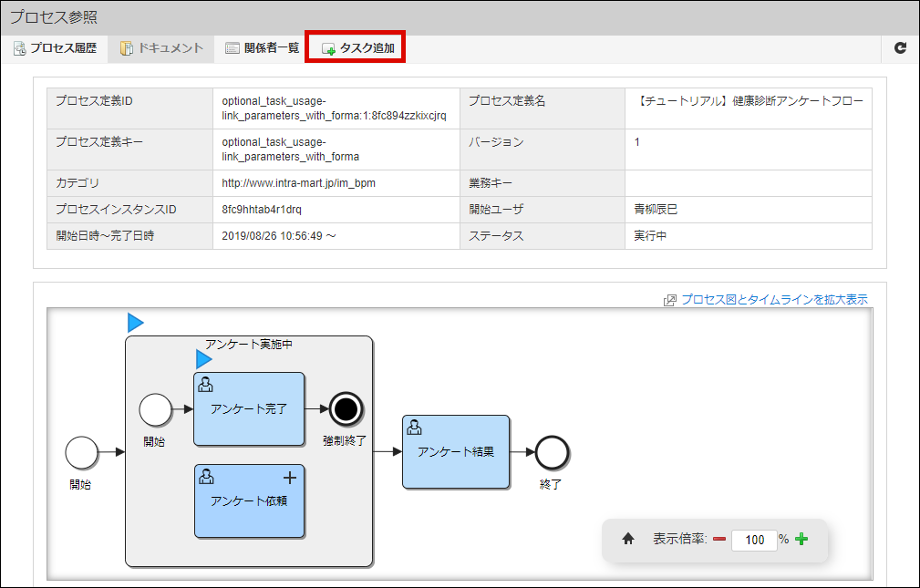Edit the 表示倍率 zoom percentage value
Screen dimensions: 920x588
[754, 540]
